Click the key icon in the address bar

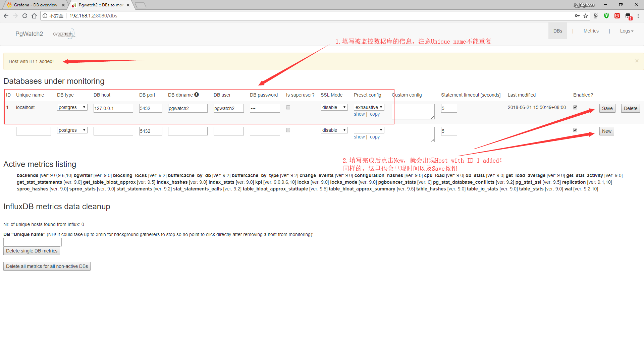(577, 15)
